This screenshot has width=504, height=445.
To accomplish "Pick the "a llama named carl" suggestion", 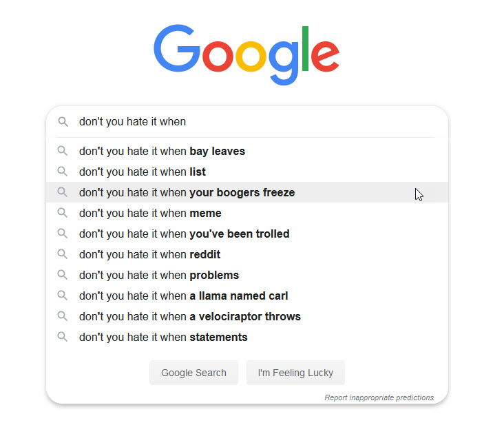I will click(x=183, y=296).
